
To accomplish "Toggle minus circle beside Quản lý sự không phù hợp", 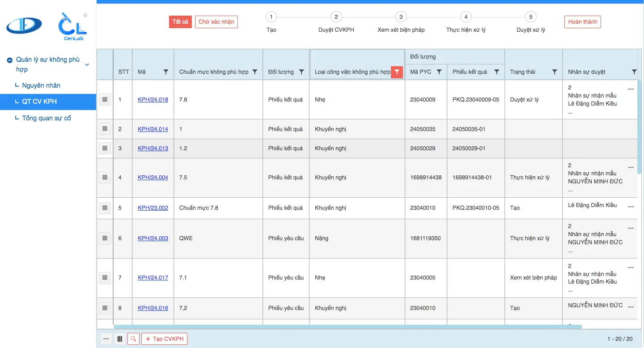I will [9, 60].
